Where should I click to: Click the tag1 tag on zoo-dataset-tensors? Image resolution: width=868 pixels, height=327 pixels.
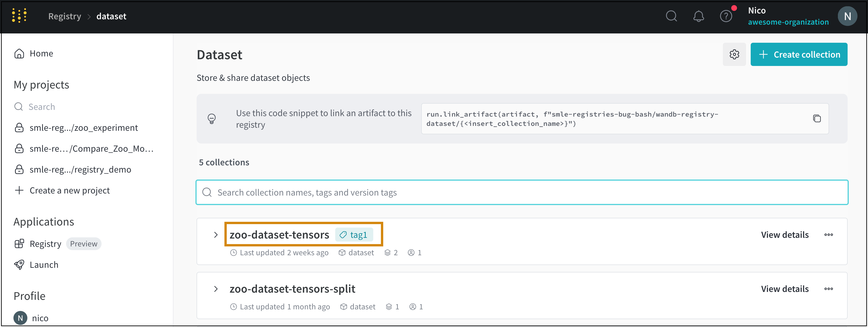pos(354,235)
